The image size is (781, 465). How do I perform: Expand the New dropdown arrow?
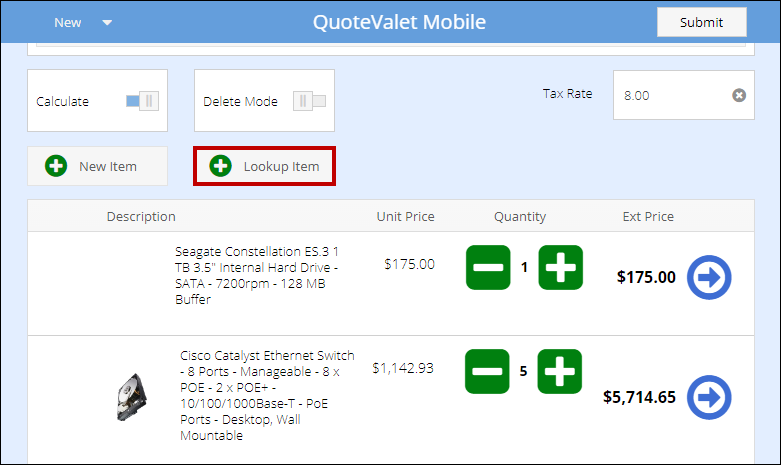point(108,23)
